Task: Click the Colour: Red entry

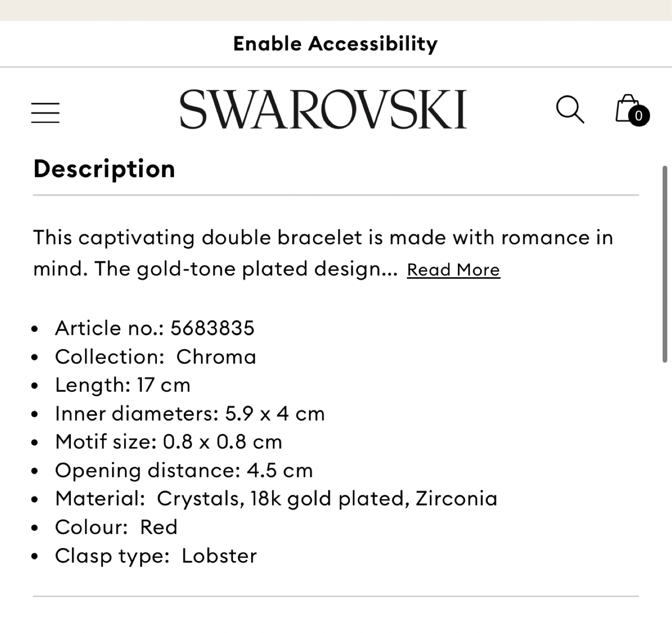Action: (116, 527)
